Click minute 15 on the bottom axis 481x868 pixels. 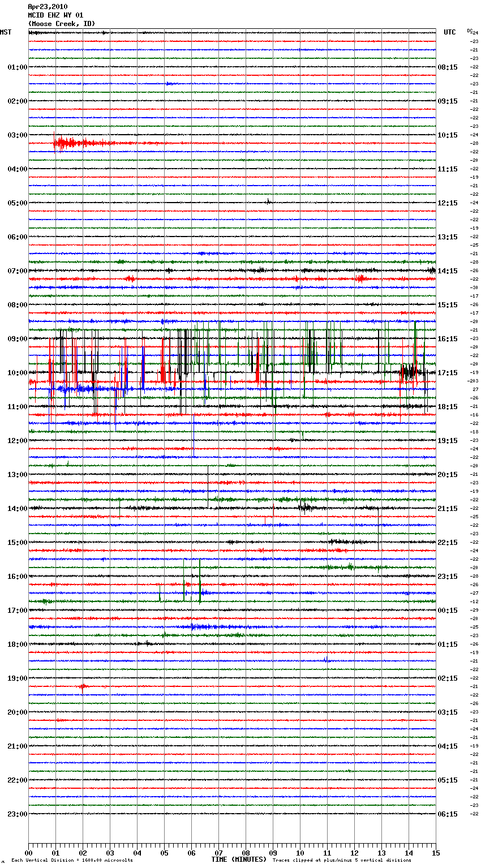point(436,853)
